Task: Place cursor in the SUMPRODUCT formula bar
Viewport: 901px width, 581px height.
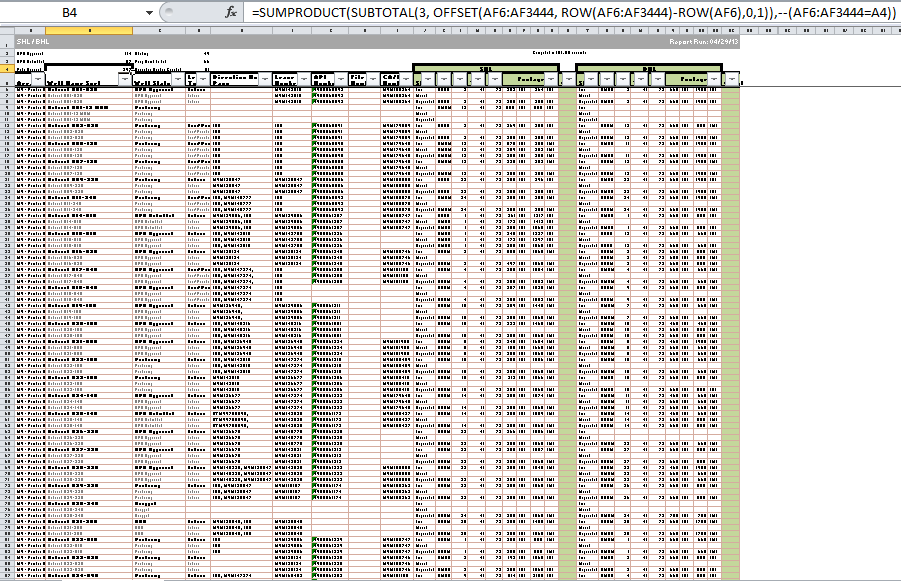Action: pos(571,13)
